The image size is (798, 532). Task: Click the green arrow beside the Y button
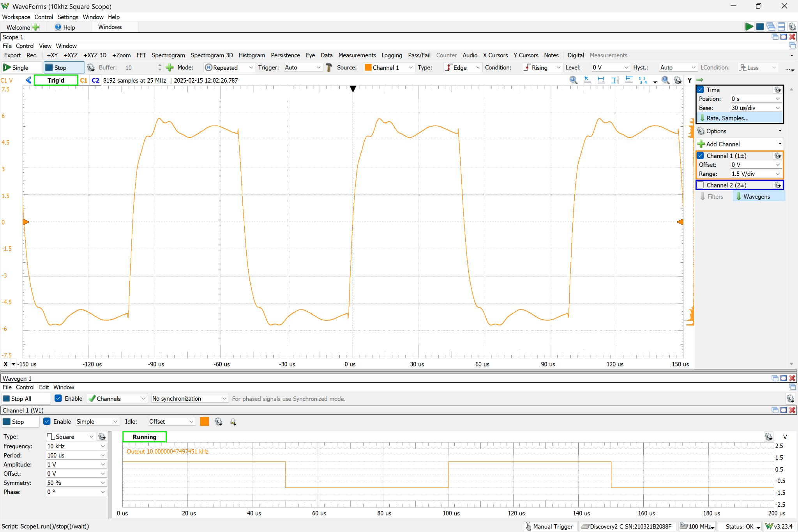click(700, 80)
